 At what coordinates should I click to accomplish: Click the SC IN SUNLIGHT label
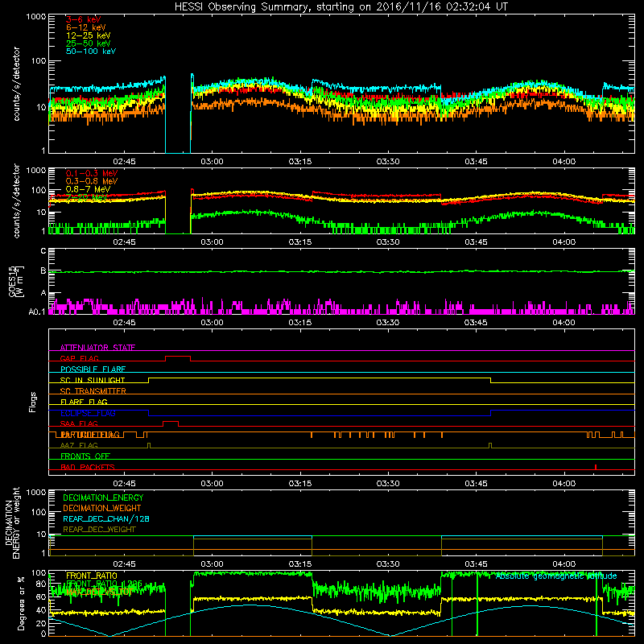[x=93, y=380]
